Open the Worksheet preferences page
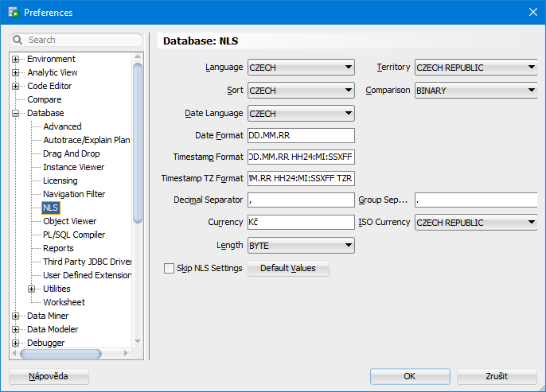546x392 pixels. click(x=64, y=302)
